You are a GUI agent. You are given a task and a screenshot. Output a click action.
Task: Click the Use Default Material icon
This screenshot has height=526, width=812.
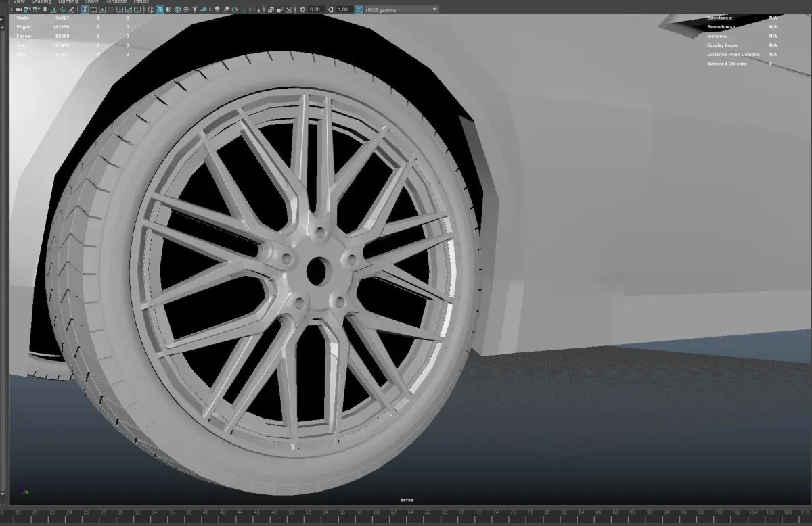click(168, 9)
